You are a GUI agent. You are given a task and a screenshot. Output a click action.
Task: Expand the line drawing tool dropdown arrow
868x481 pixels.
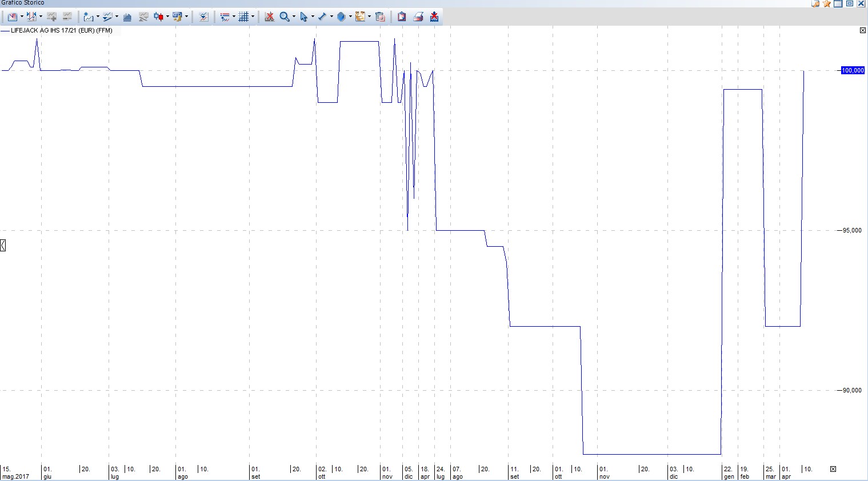(x=331, y=17)
